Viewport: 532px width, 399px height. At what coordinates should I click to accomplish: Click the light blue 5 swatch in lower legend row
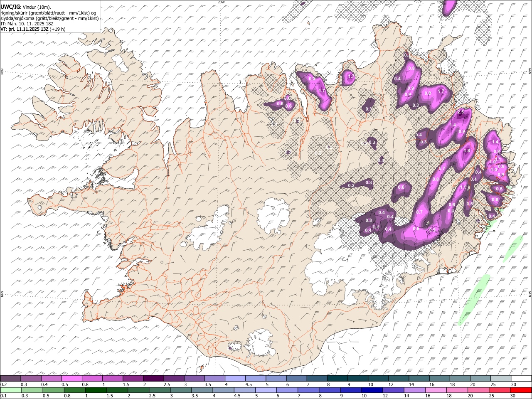[x=266, y=390]
